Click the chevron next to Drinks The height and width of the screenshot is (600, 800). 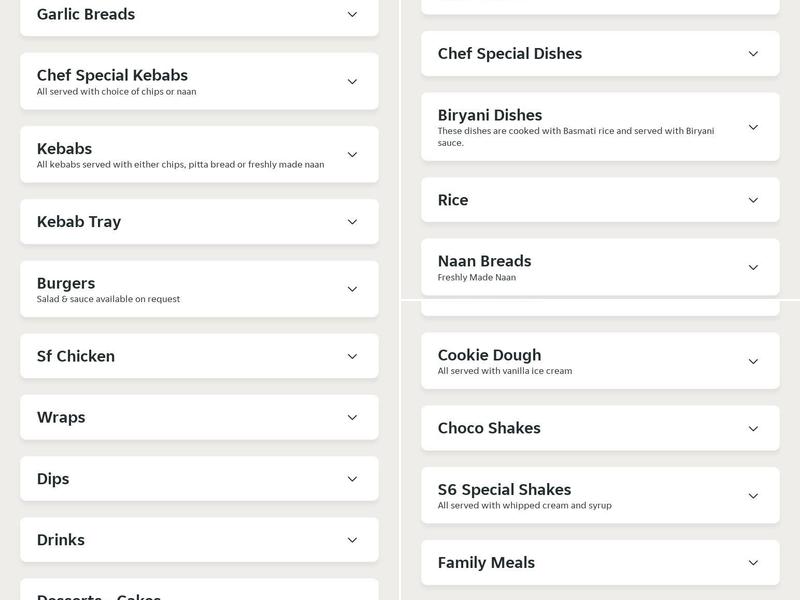click(352, 540)
